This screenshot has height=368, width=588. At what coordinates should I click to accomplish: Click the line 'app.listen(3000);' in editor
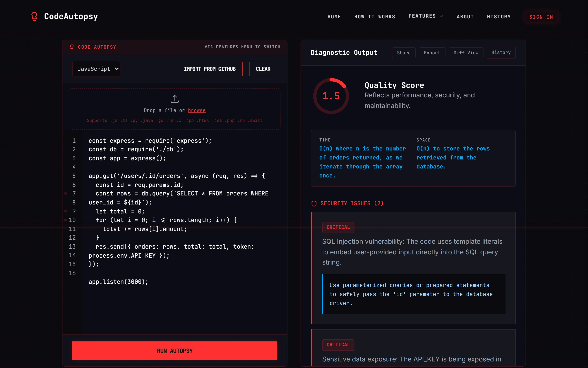point(118,282)
